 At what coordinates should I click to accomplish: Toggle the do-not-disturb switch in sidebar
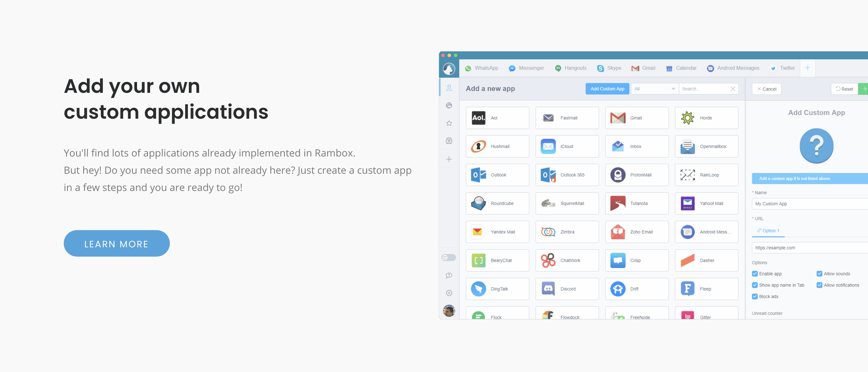click(449, 258)
